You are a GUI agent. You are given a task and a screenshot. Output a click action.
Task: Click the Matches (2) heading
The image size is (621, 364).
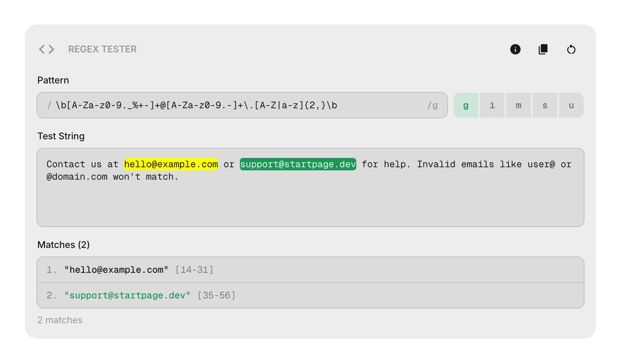tap(64, 245)
